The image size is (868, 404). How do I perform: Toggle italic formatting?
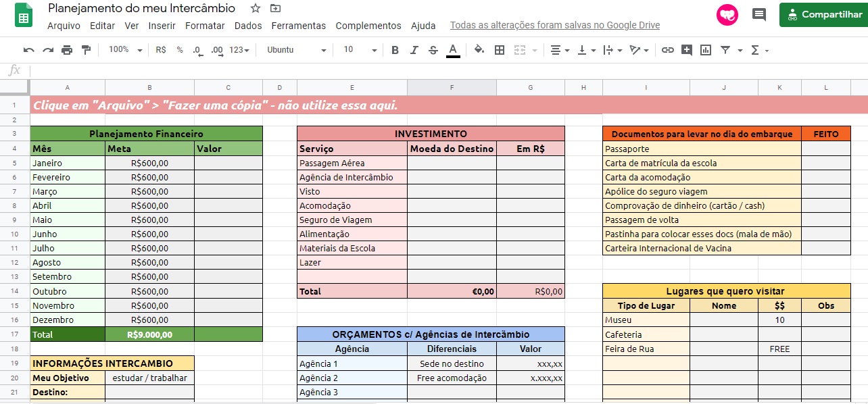[412, 49]
